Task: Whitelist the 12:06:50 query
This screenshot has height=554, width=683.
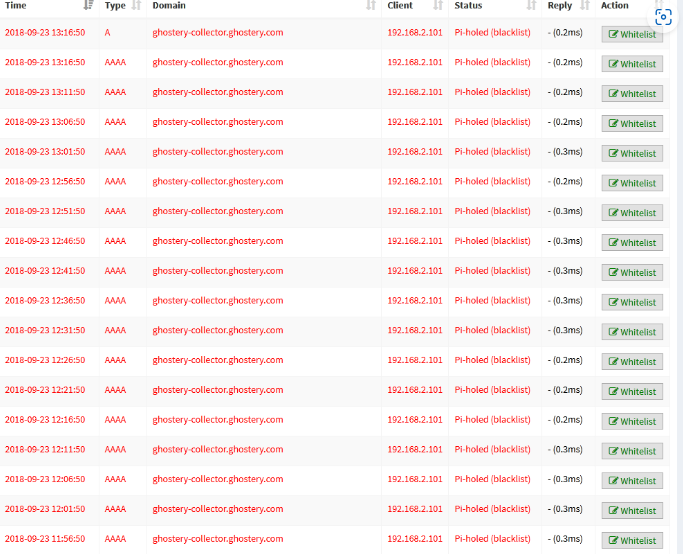Action: [x=632, y=481]
